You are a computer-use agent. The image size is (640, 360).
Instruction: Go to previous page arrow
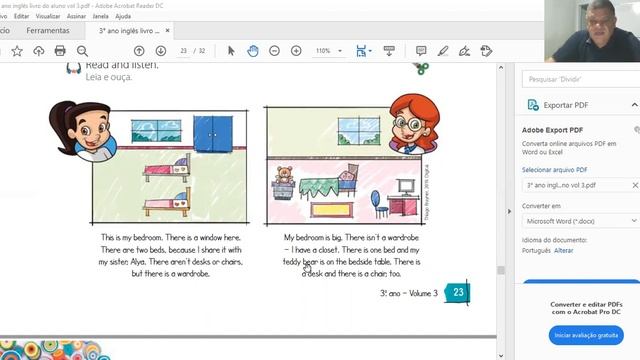[x=139, y=51]
